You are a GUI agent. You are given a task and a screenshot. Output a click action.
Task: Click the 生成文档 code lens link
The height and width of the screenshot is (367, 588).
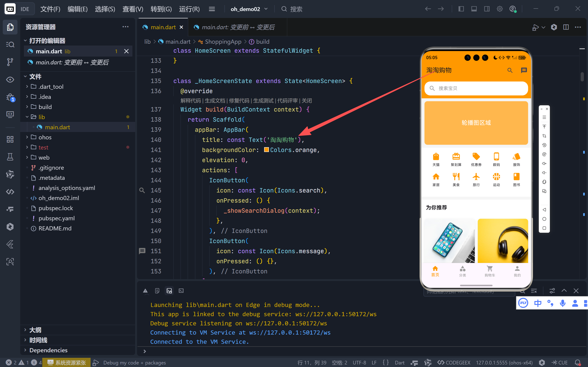(215, 100)
